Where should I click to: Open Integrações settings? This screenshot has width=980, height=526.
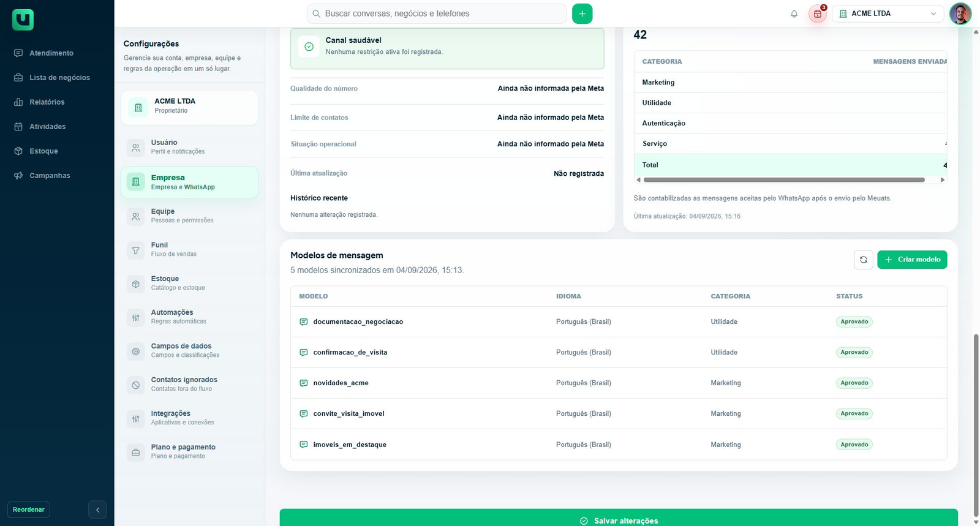click(190, 418)
